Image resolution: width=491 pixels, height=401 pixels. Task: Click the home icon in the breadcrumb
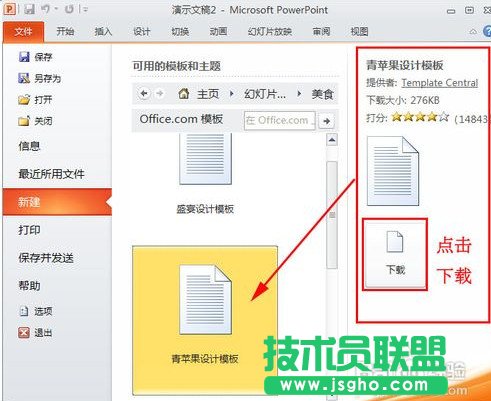click(x=184, y=94)
